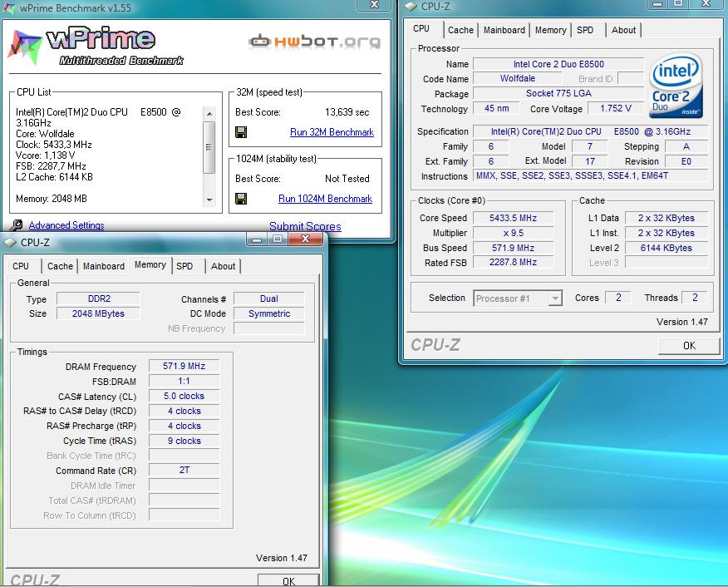Viewport: 728px width, 587px height.
Task: Click the Cycle Time tRAS value 9 clocks
Action: pos(184,441)
